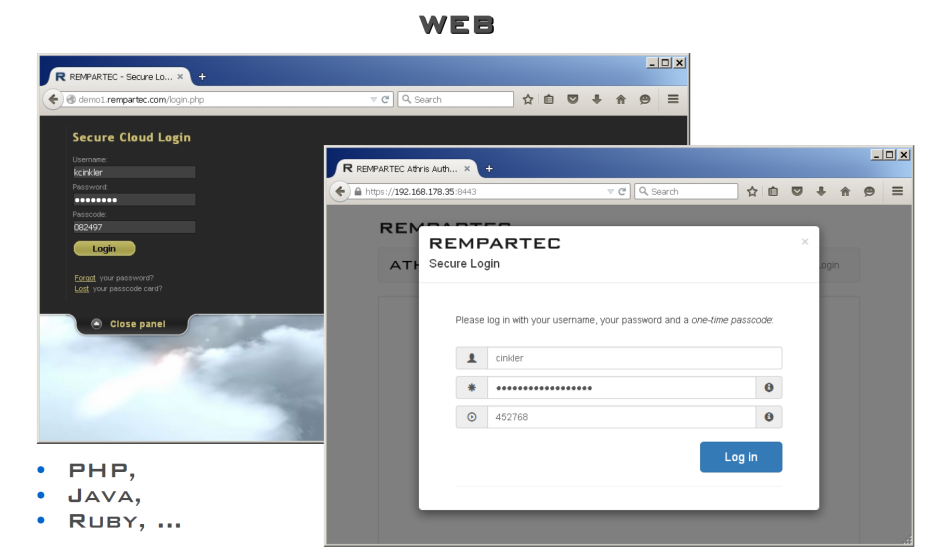Open the hamburger menu in the login.php window
The width and height of the screenshot is (940, 551).
pos(673,99)
